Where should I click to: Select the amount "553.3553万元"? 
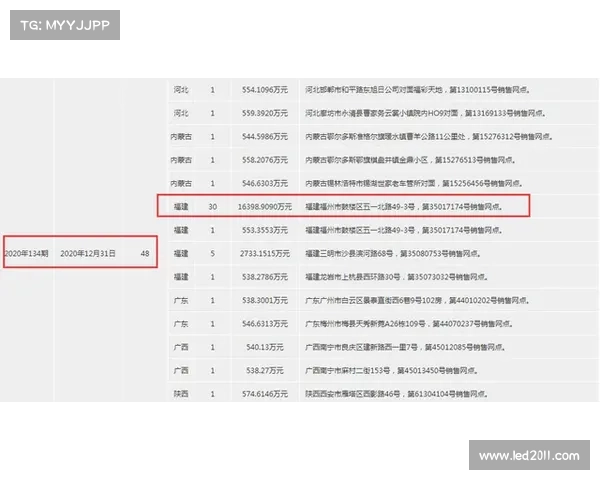tap(264, 230)
